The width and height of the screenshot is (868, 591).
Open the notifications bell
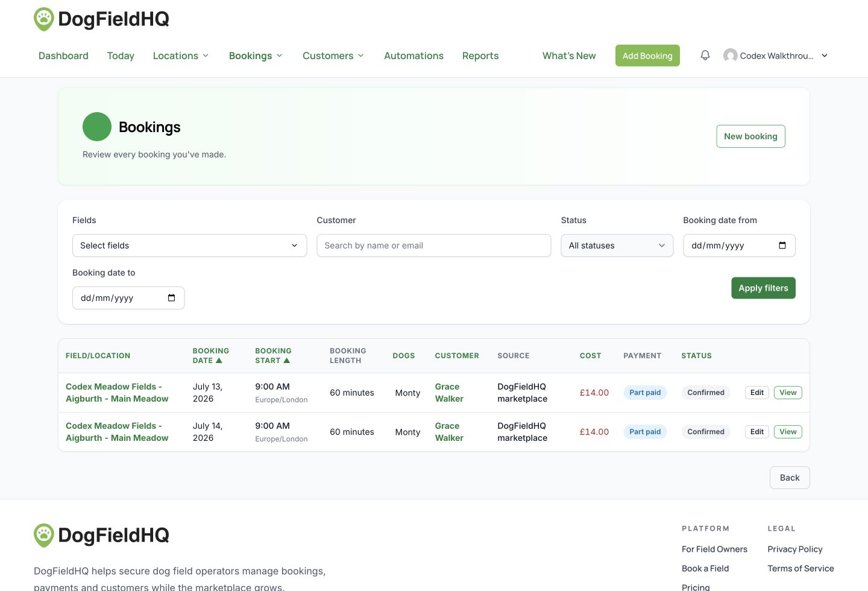pos(705,55)
